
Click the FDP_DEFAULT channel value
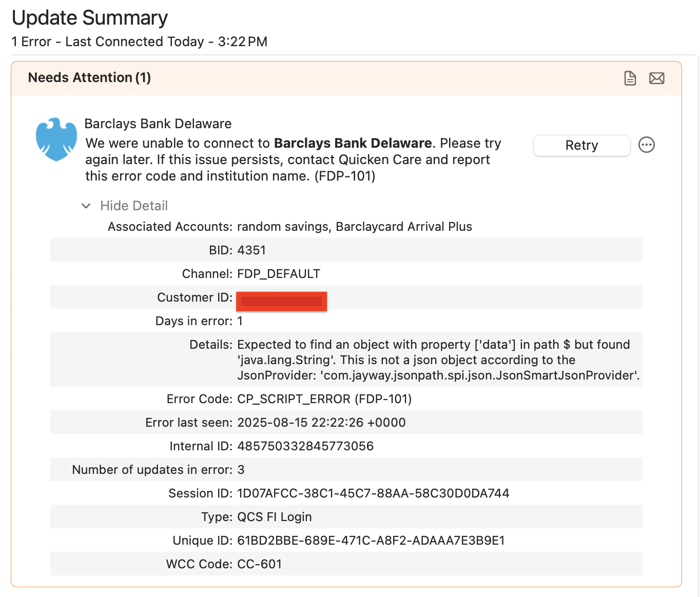279,274
